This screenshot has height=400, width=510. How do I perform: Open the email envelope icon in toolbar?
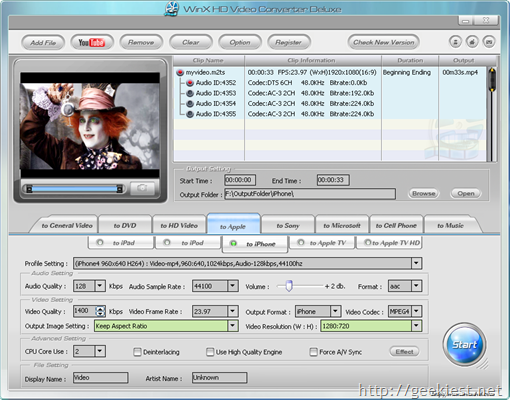(489, 42)
